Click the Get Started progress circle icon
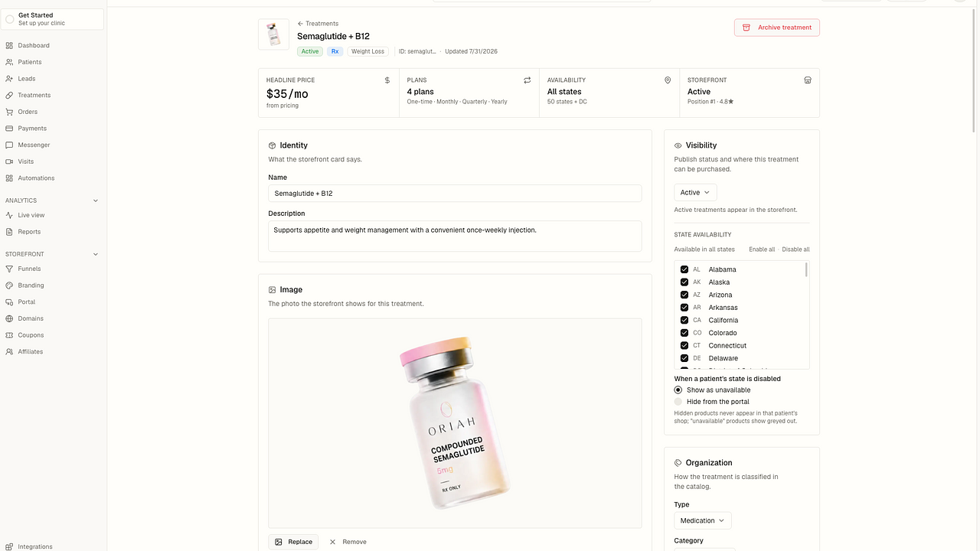Image resolution: width=980 pixels, height=551 pixels. coord(10,19)
